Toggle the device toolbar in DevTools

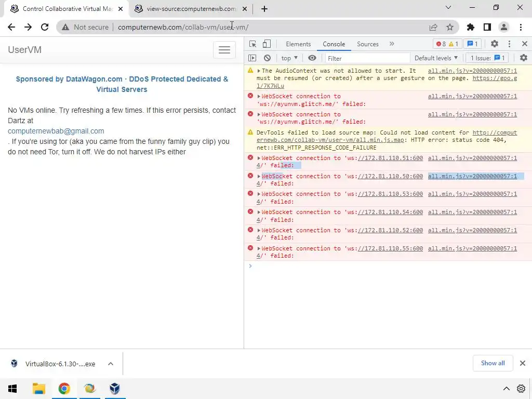pos(267,44)
